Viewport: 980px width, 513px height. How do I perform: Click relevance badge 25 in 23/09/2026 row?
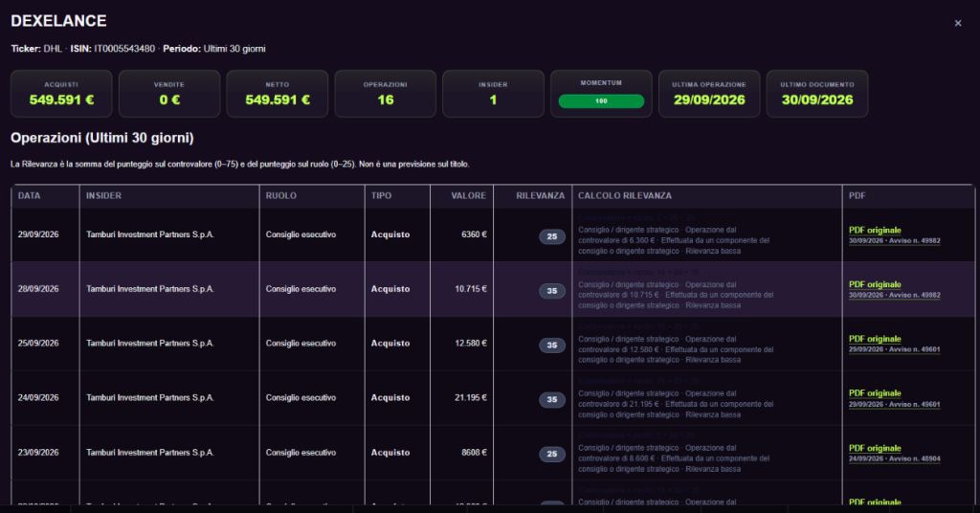pyautogui.click(x=552, y=455)
